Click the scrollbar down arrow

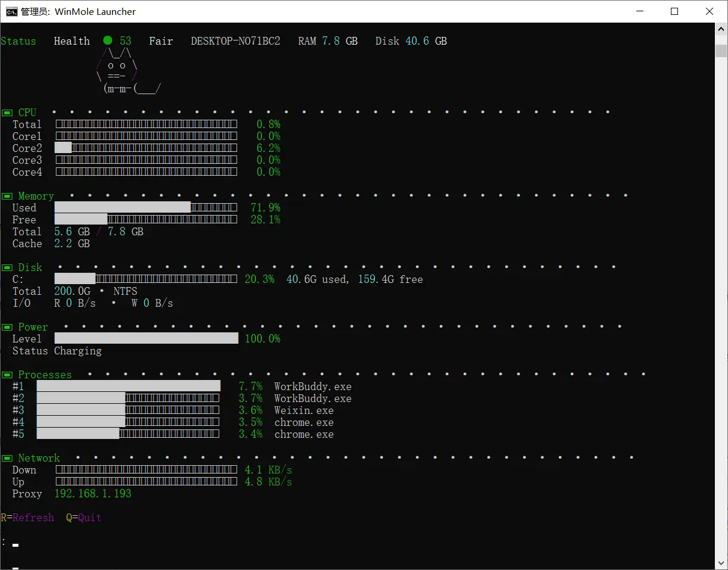tap(721, 563)
